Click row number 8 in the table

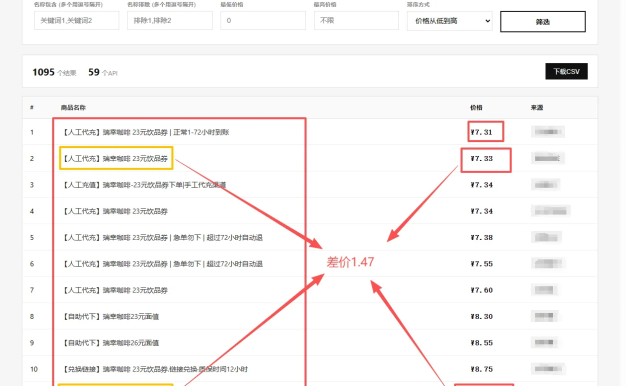click(x=32, y=317)
